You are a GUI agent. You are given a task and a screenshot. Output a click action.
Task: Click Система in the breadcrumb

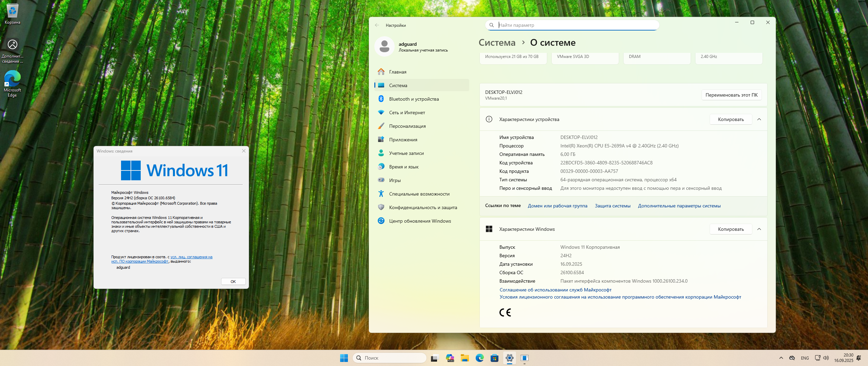coord(497,43)
